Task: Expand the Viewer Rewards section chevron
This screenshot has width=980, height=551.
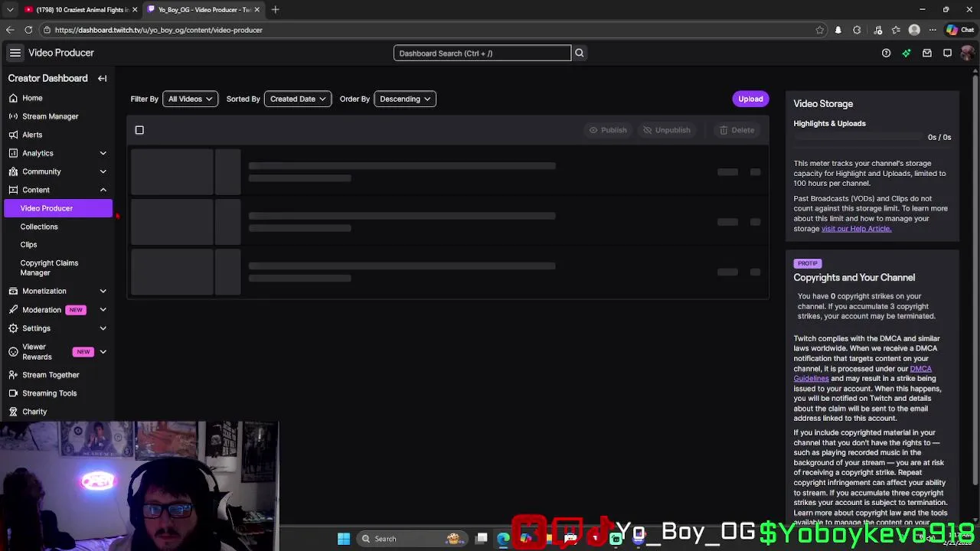Action: point(103,352)
